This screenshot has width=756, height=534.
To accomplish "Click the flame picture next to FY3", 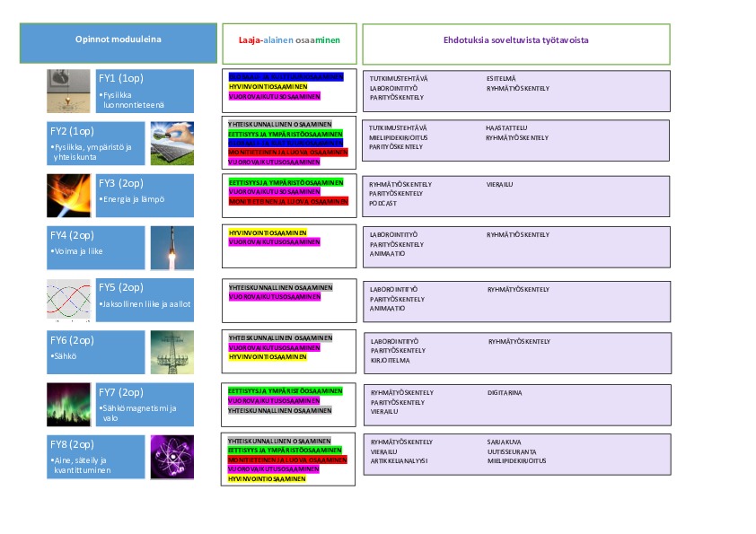I will click(69, 196).
